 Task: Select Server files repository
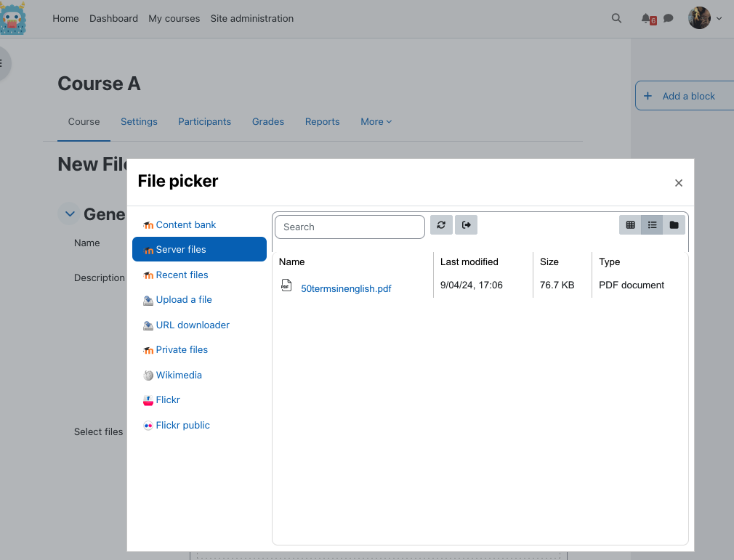pos(199,249)
